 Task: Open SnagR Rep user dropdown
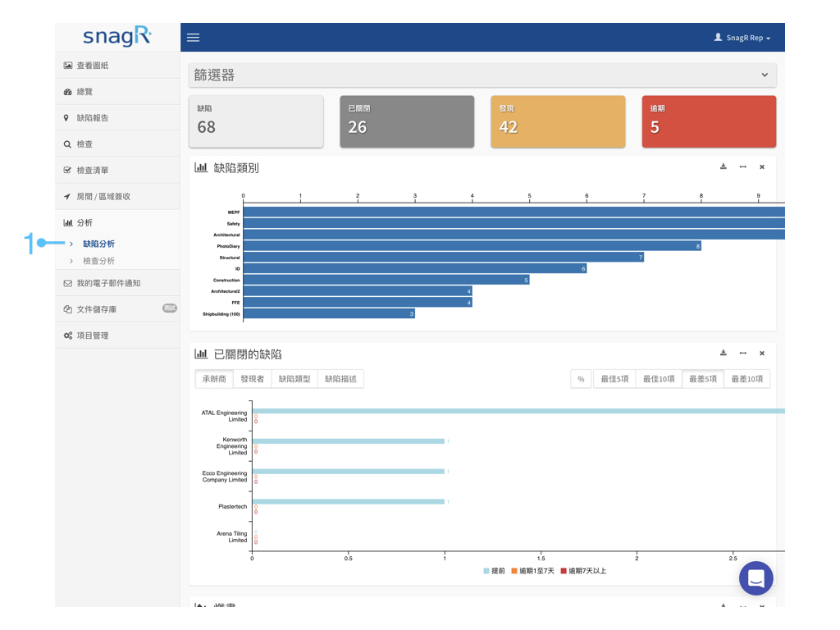(742, 38)
